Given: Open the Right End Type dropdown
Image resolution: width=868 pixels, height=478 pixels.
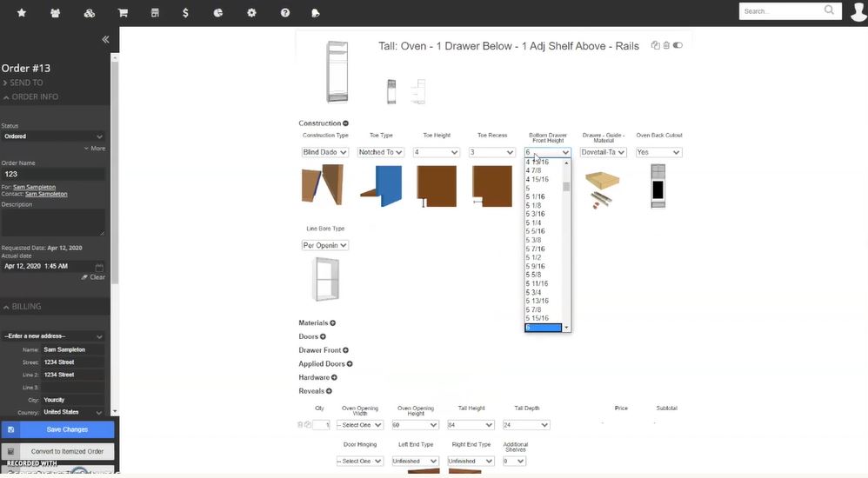Looking at the screenshot, I should click(x=471, y=461).
